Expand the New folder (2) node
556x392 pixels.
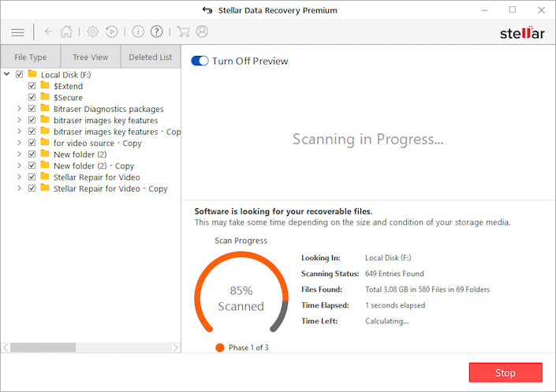pos(20,155)
